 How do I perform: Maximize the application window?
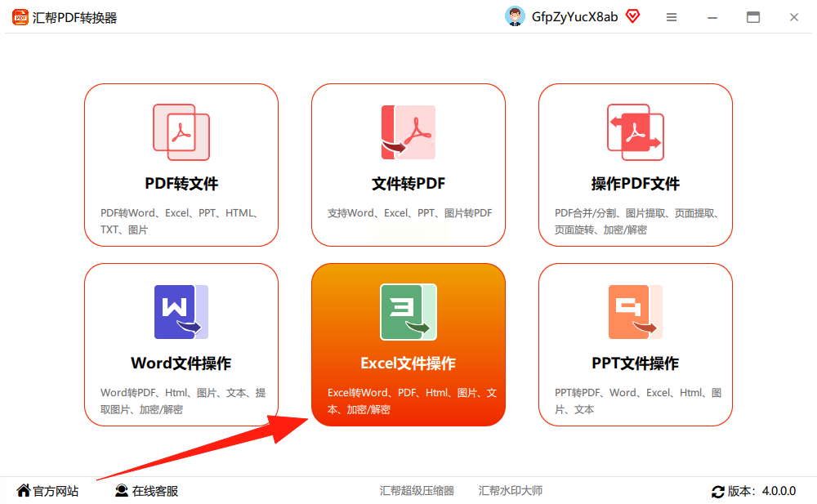(x=753, y=17)
